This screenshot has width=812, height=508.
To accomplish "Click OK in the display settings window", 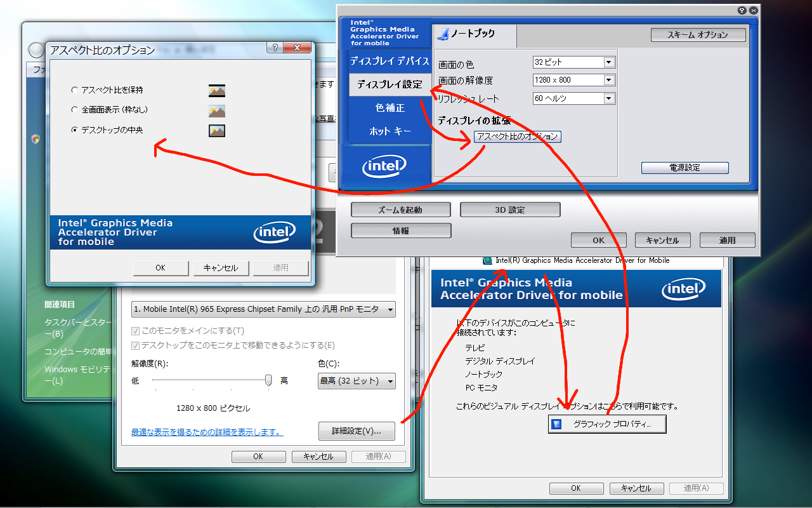I will pos(258,457).
